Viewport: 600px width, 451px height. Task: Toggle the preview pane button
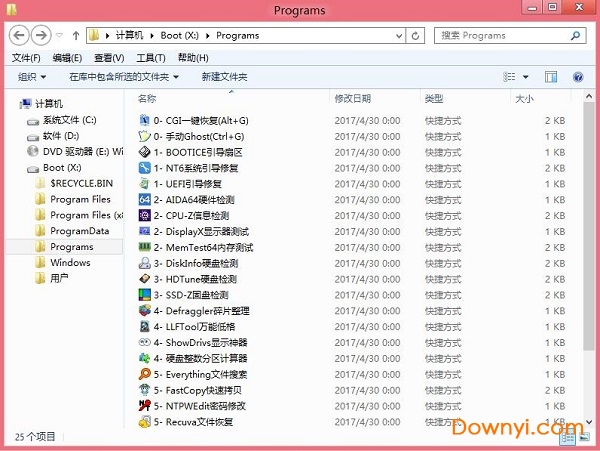[551, 77]
